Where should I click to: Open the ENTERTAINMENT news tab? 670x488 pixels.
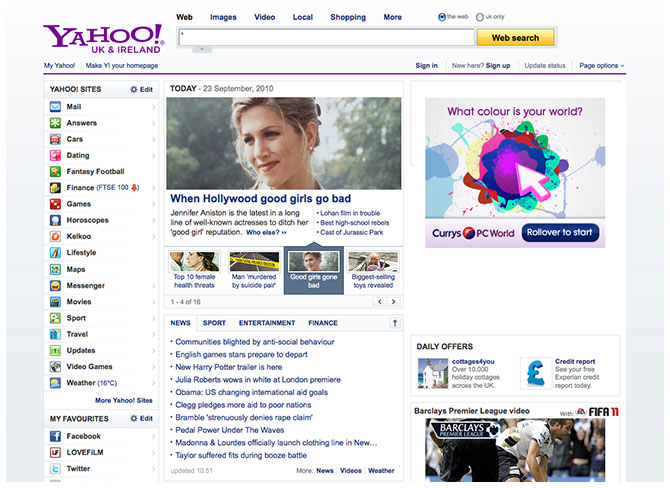(x=267, y=323)
